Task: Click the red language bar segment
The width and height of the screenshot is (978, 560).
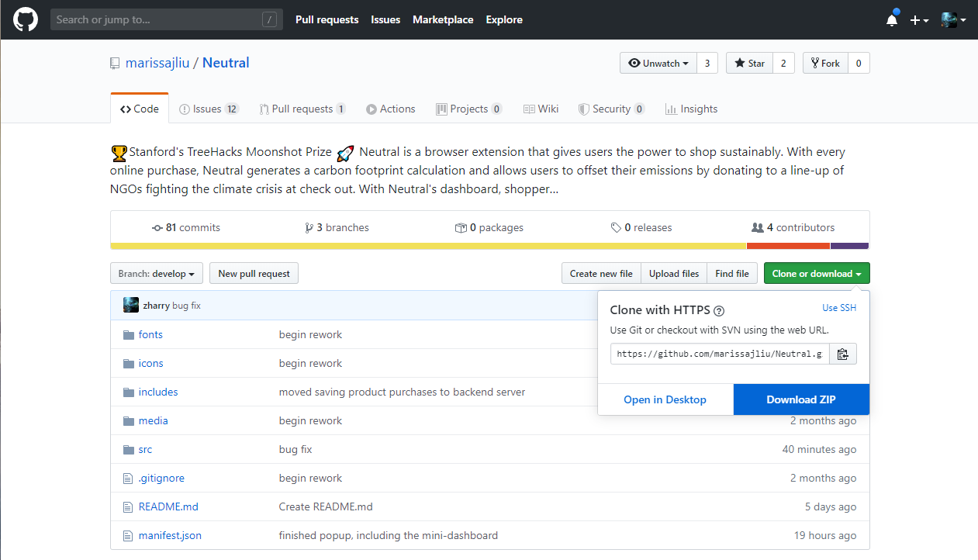Action: 789,246
